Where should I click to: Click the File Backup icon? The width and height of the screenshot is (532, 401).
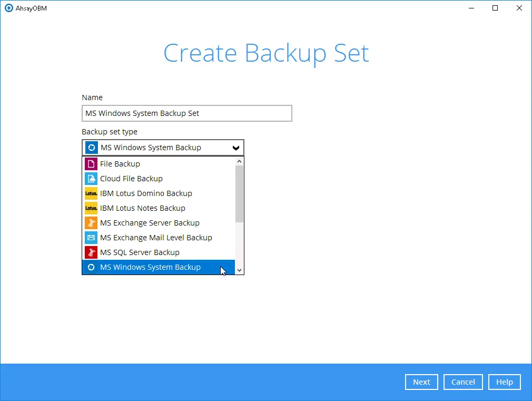pyautogui.click(x=92, y=164)
